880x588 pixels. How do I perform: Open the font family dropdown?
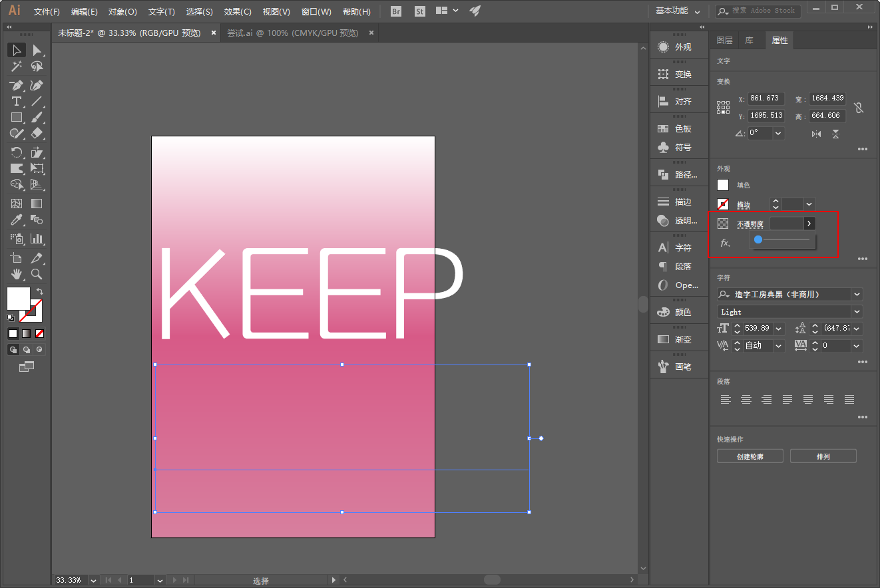click(x=857, y=294)
